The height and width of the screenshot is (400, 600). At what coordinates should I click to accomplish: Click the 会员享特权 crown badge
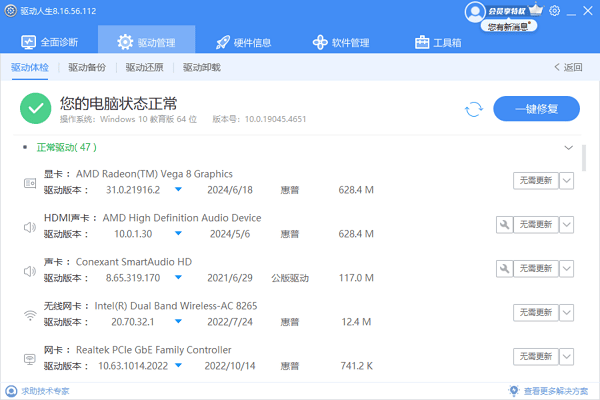click(x=515, y=10)
